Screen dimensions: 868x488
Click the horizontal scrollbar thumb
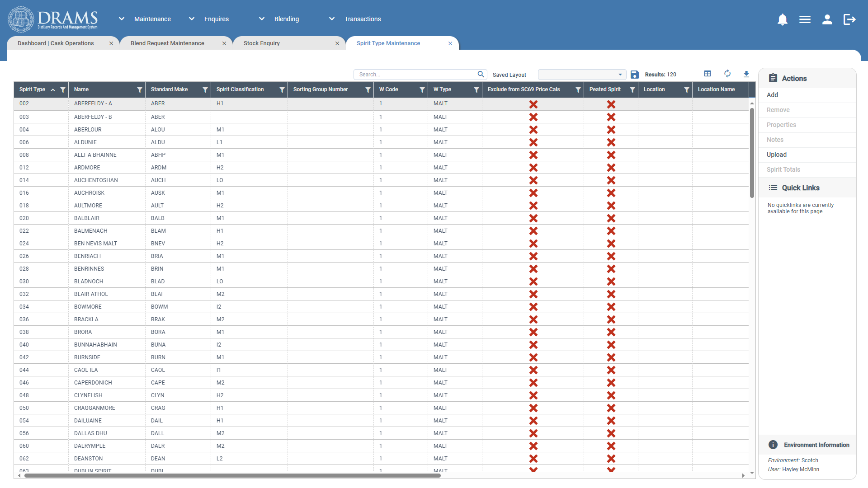(232, 475)
